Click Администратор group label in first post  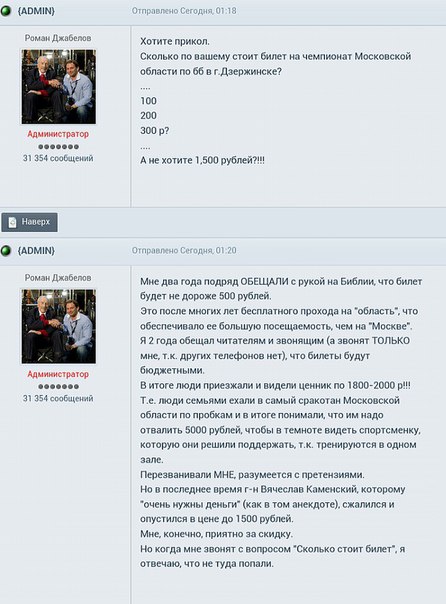[58, 134]
